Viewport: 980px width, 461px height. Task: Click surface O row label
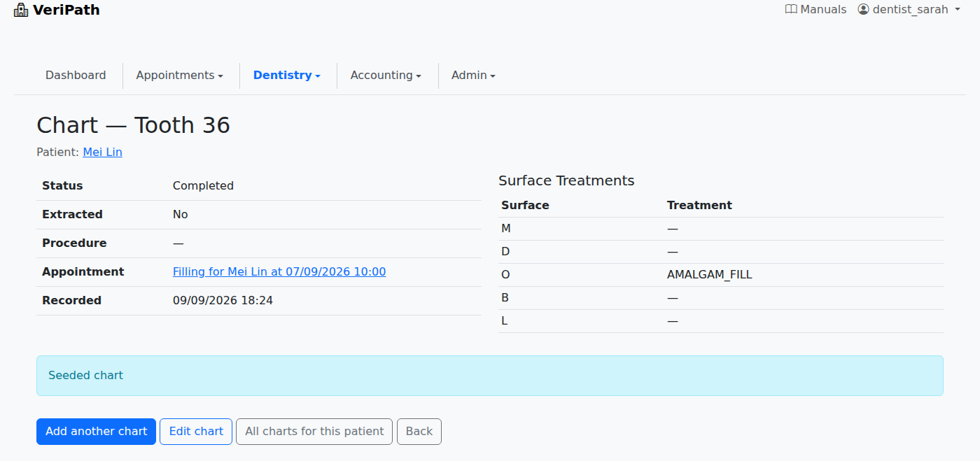(505, 275)
